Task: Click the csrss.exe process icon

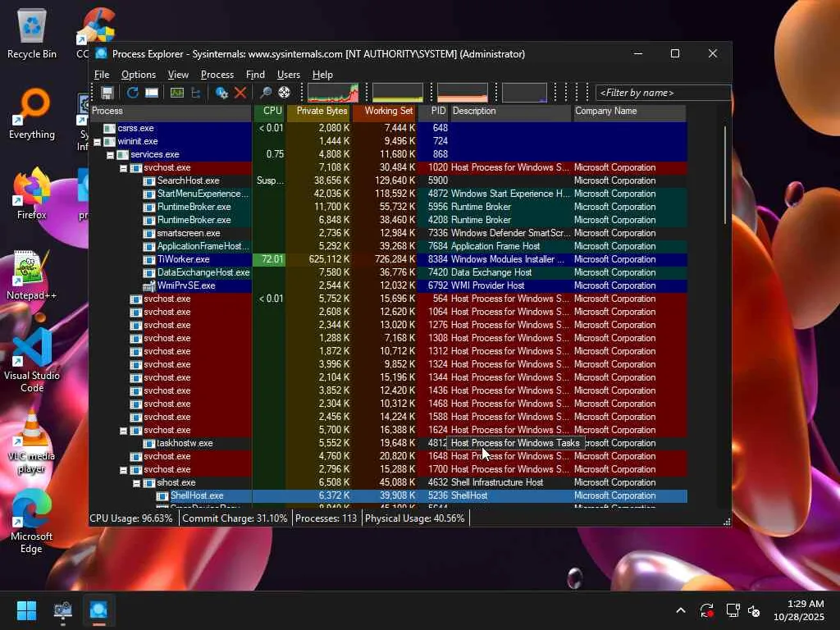Action: (109, 128)
